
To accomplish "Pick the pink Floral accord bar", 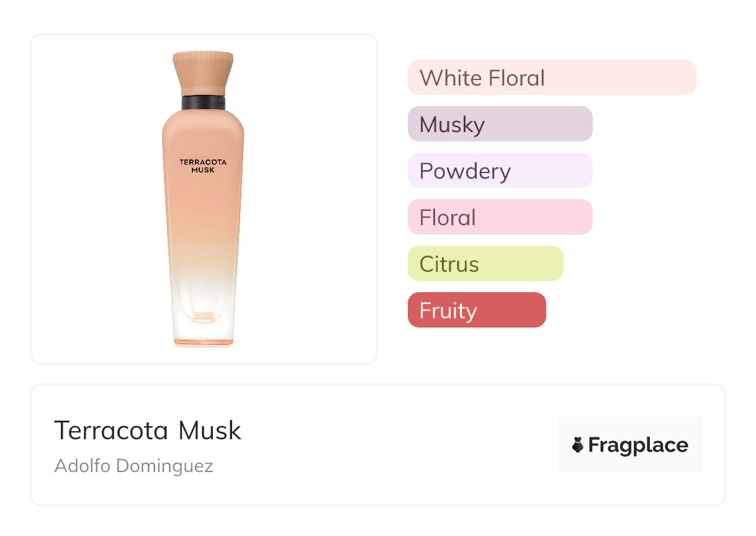I will tap(500, 217).
